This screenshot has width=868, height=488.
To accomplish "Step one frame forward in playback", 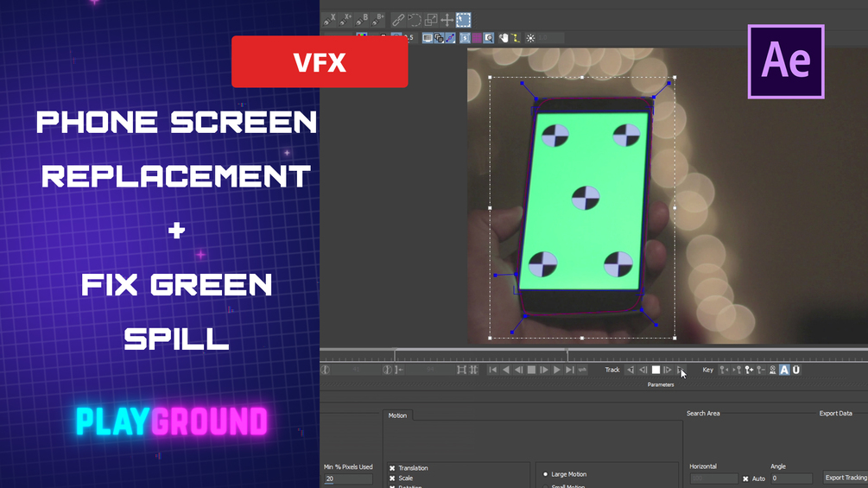I will point(544,370).
